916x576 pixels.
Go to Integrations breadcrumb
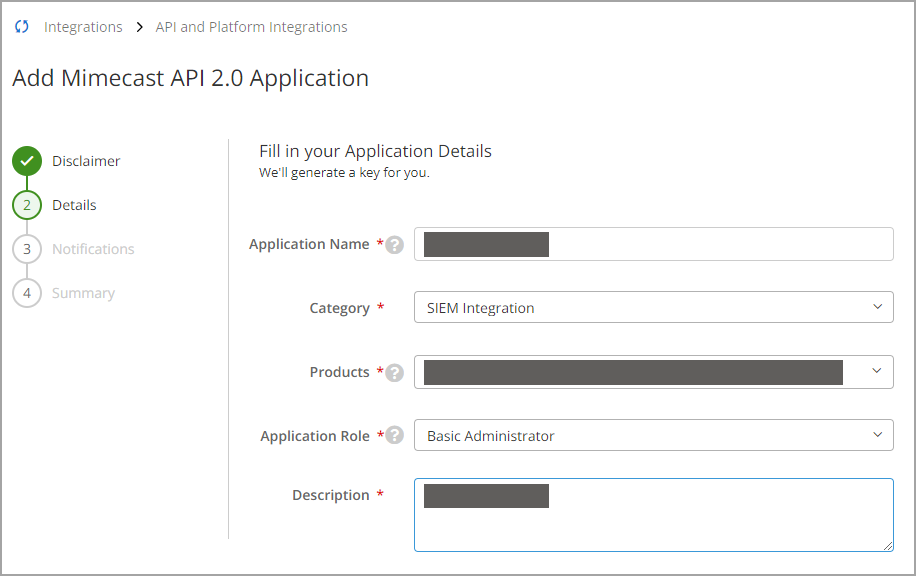coord(83,27)
